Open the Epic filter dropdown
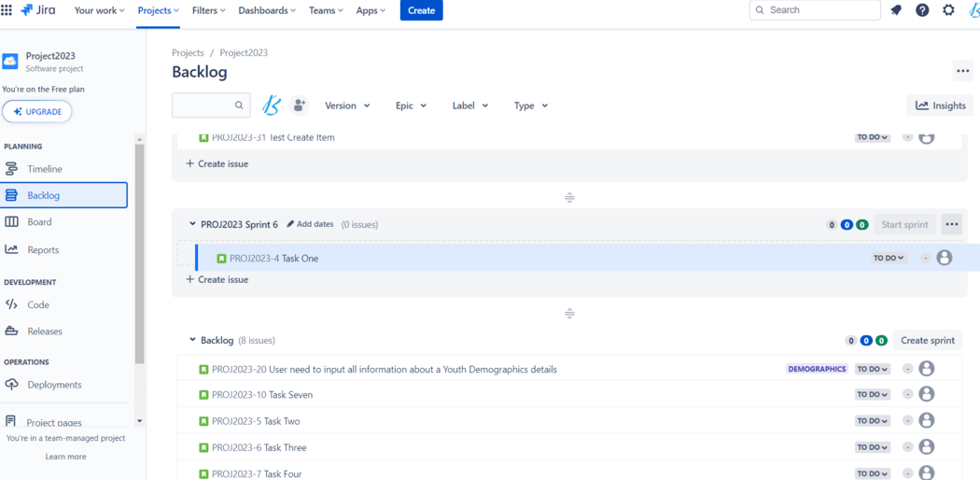 (x=412, y=106)
